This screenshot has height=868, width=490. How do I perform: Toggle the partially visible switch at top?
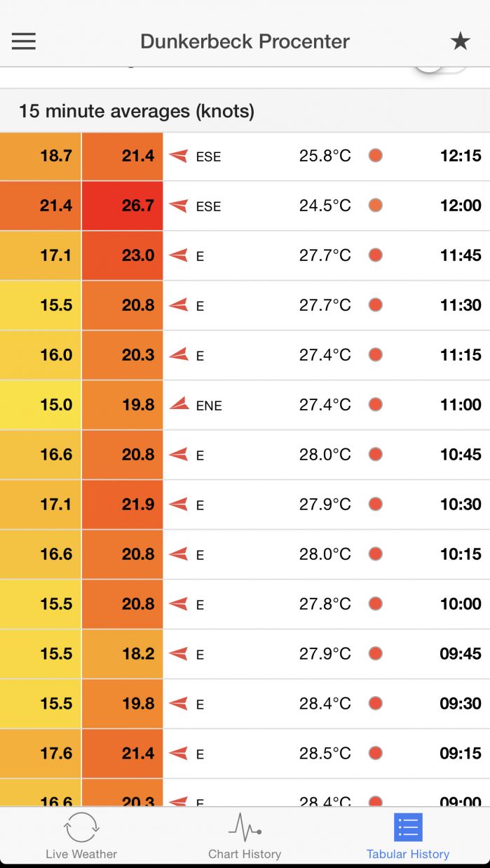click(442, 69)
